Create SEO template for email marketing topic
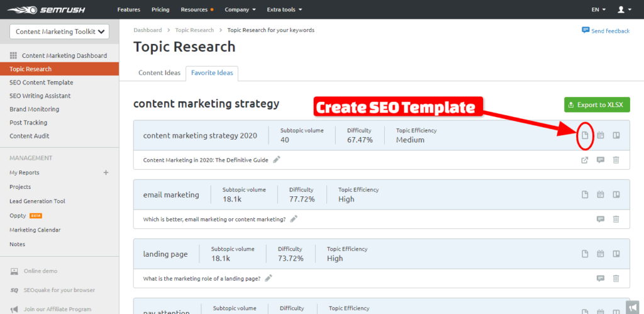This screenshot has height=314, width=644. tap(585, 194)
